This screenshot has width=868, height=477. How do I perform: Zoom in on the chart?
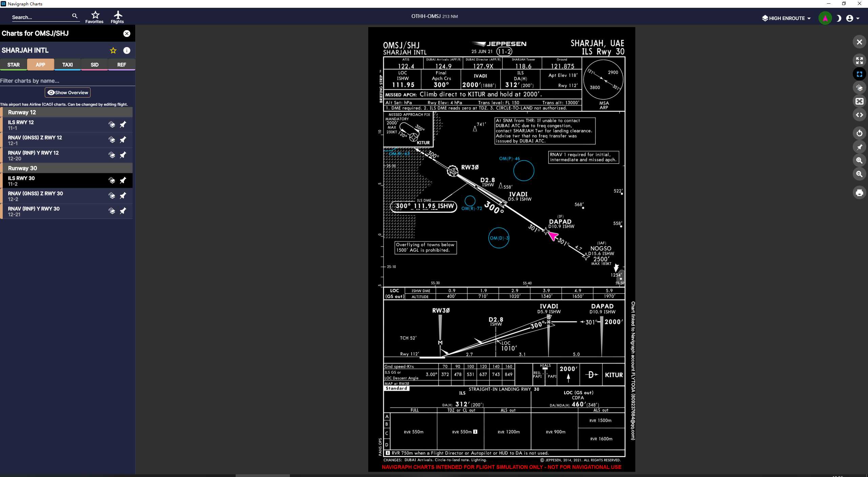pos(859,161)
